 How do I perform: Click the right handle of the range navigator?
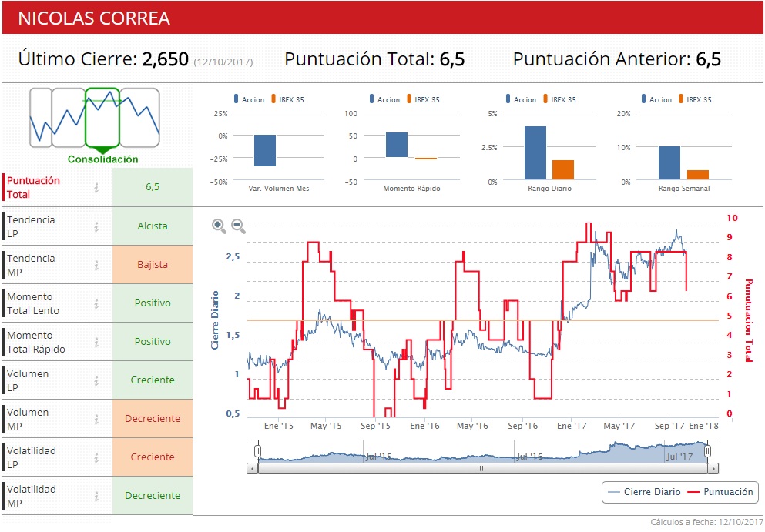pos(707,451)
